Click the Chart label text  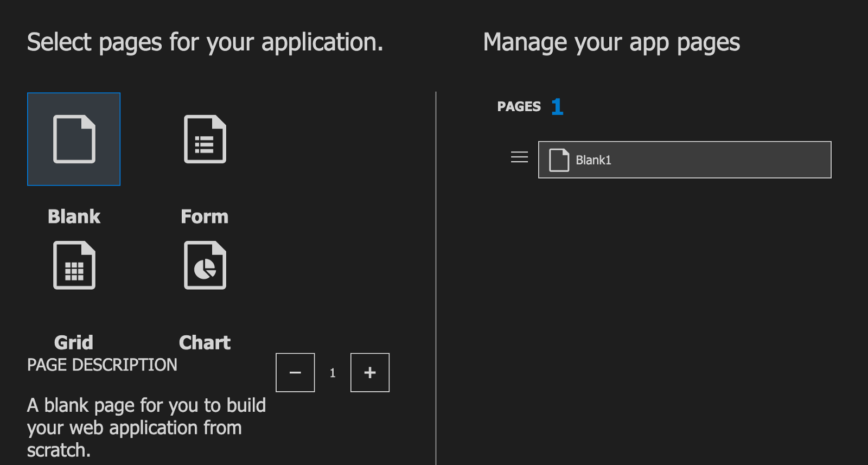pos(205,342)
